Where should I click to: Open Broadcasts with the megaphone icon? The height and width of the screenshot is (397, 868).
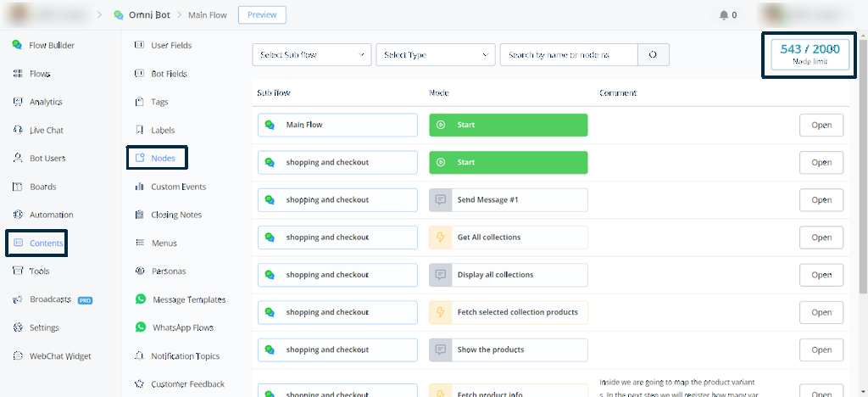(18, 299)
